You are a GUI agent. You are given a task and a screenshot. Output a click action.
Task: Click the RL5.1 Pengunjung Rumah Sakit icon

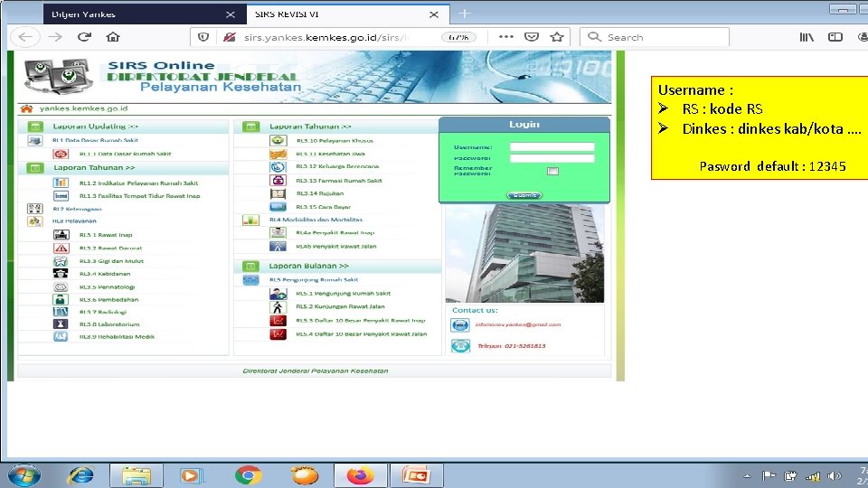[x=278, y=293]
